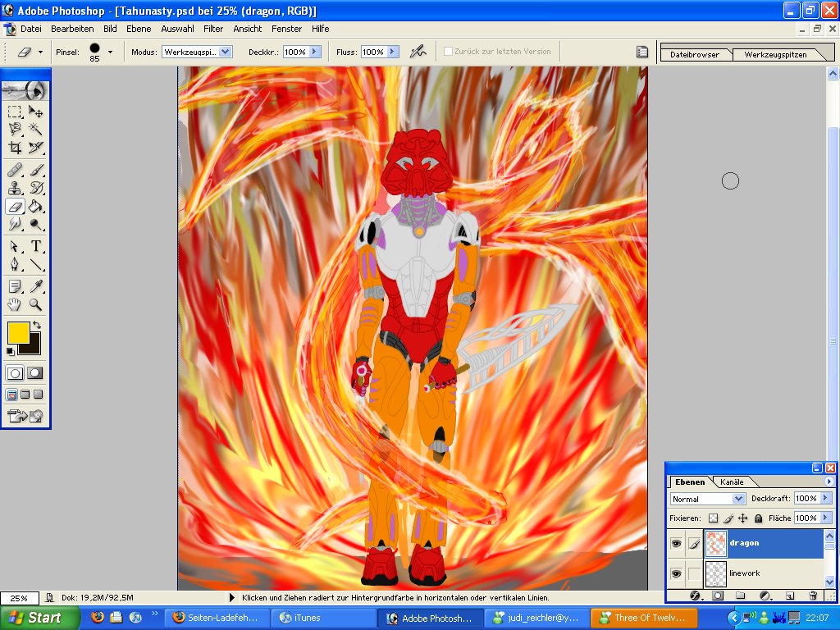Screen dimensions: 840x630
Task: Open the Dateibrowser palette tab
Action: [694, 55]
